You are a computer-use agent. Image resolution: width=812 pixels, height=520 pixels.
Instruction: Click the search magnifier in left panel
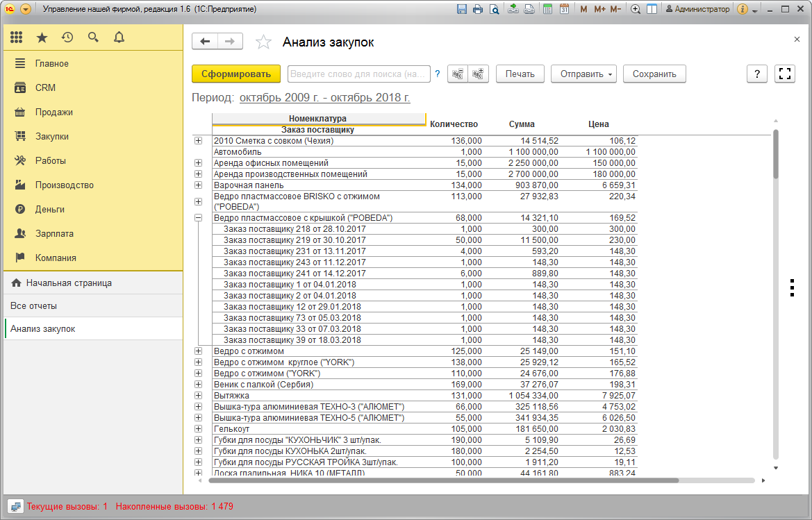point(93,37)
